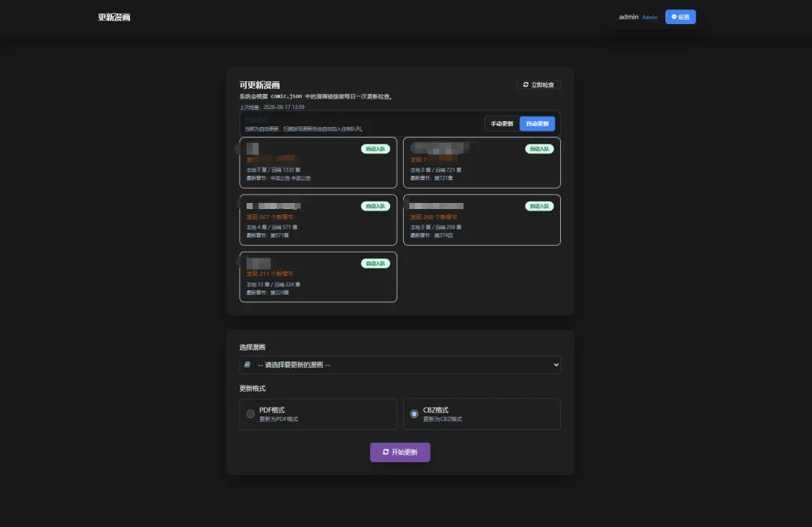Click the 本地 0 章 / 远端 268 章 line
The width and height of the screenshot is (812, 527).
pos(436,227)
